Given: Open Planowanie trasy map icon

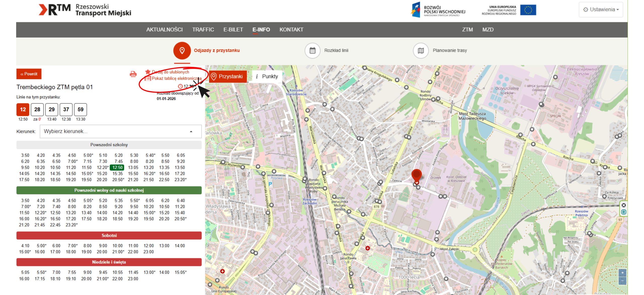Looking at the screenshot, I should (421, 51).
